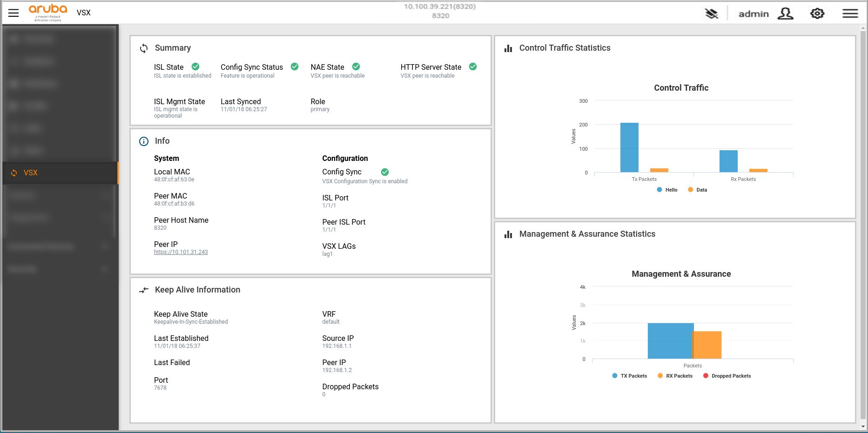Click the Summary refresh icon
Screen dimensions: 868x433
click(x=144, y=48)
